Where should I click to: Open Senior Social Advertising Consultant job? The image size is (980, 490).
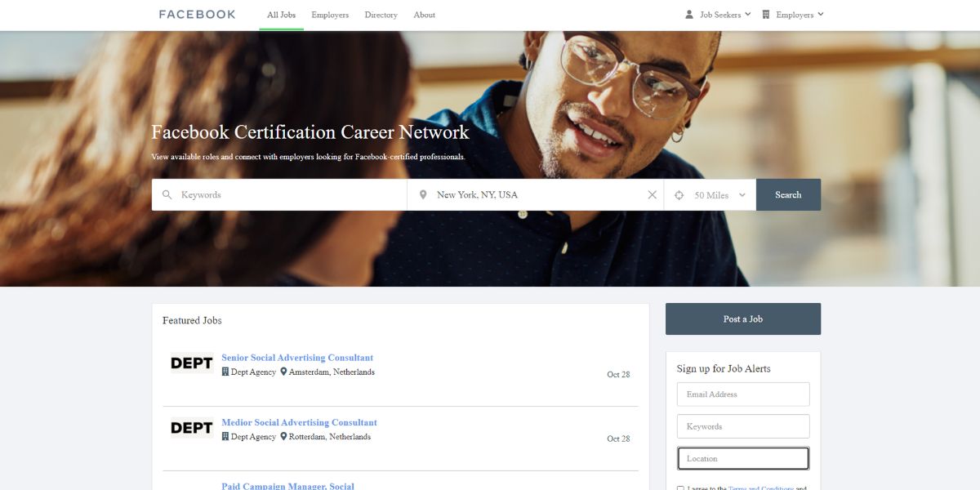[x=297, y=358]
